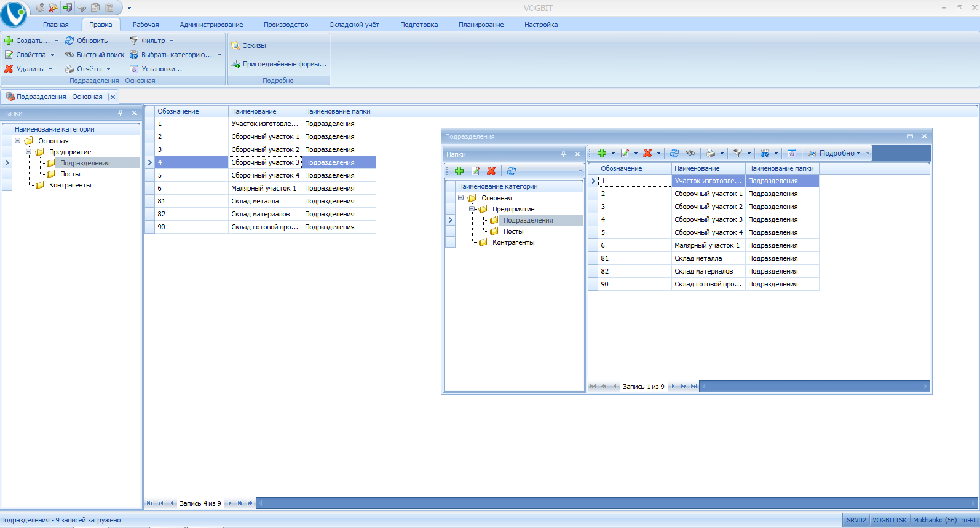The image size is (980, 528).
Task: Click Отчёты printer button in the ribbon
Action: 84,69
